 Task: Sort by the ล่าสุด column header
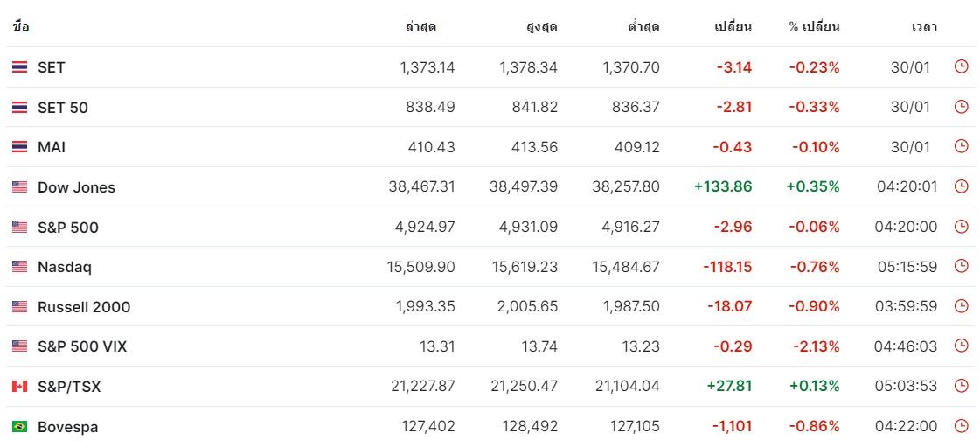[x=420, y=27]
